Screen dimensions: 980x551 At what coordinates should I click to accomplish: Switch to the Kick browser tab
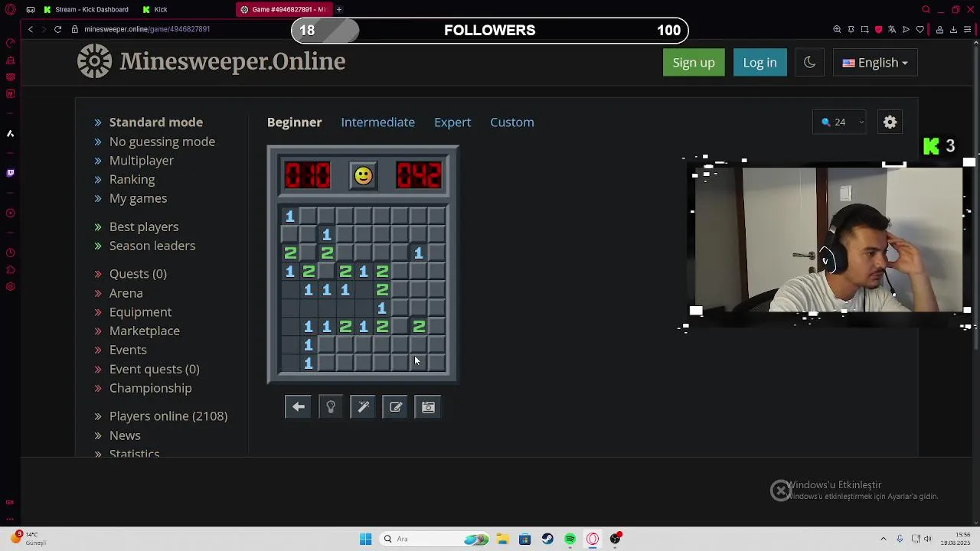(x=161, y=9)
